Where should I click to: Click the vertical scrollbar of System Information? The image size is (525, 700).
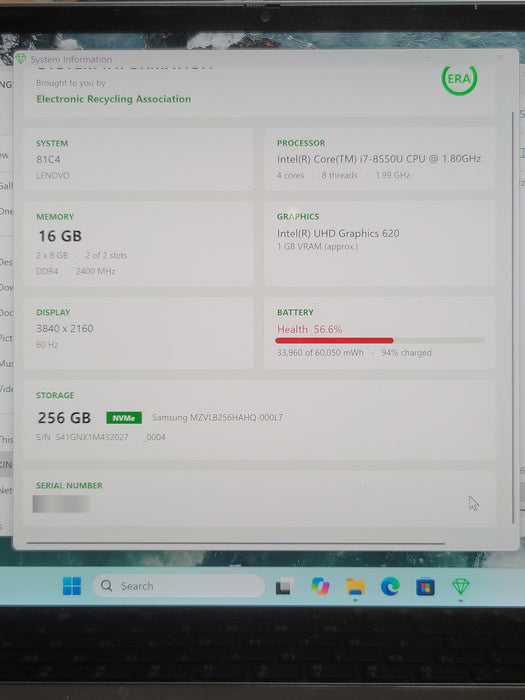pyautogui.click(x=512, y=317)
